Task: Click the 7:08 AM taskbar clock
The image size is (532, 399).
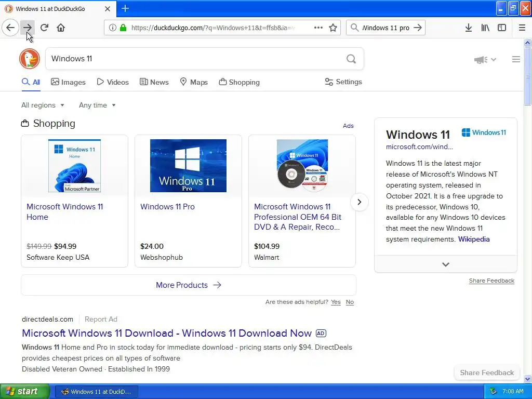Action: pos(513,392)
